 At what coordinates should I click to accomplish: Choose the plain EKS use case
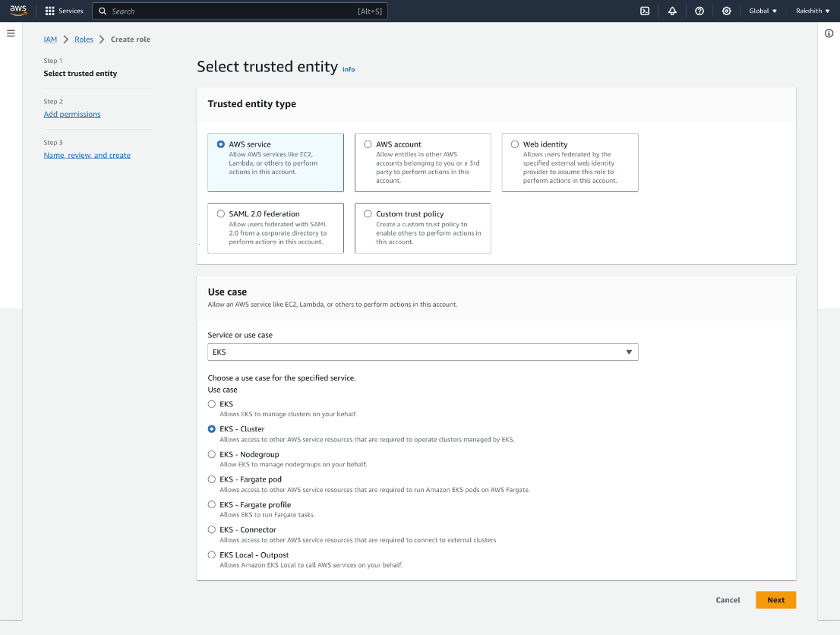click(x=212, y=404)
